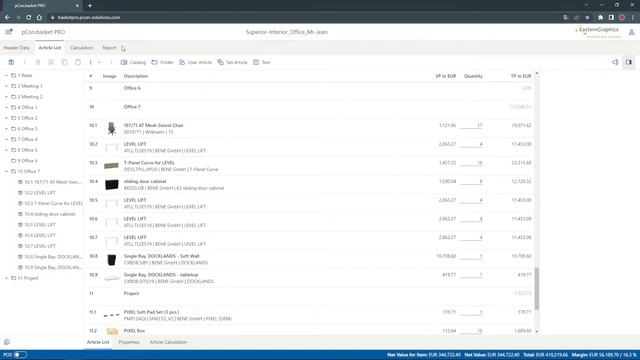Expand the 4 Office 1 folder
Viewport: 640px width, 360px height.
[x=6, y=107]
